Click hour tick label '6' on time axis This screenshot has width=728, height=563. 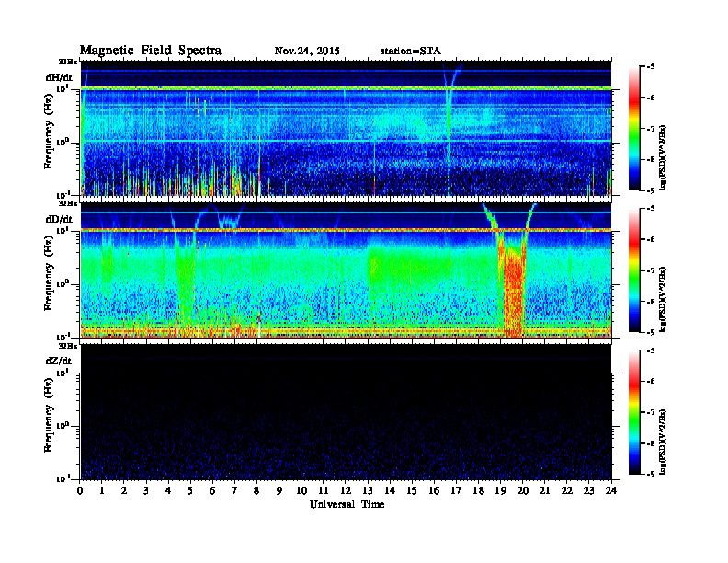point(212,490)
